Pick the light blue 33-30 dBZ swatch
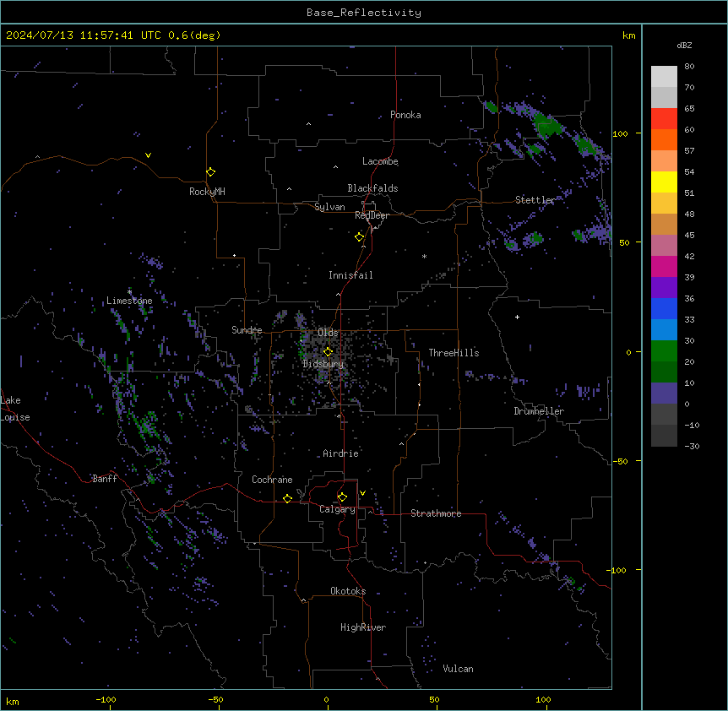This screenshot has height=711, width=728. point(664,330)
